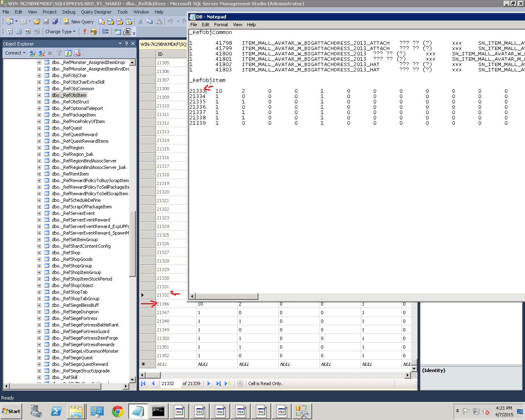
Task: Open Windows PowerShell from the taskbar
Action: [x=56, y=411]
